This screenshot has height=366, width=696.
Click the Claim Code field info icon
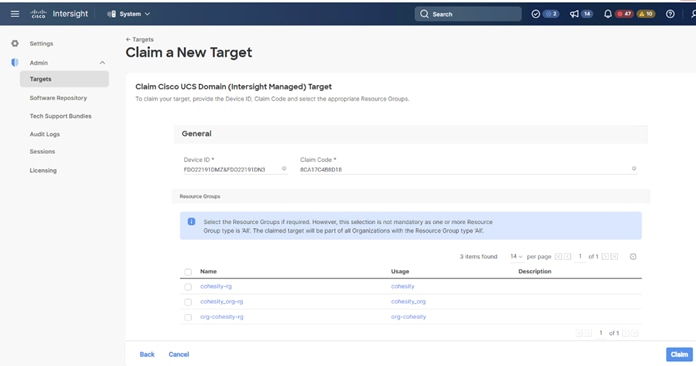pos(634,169)
